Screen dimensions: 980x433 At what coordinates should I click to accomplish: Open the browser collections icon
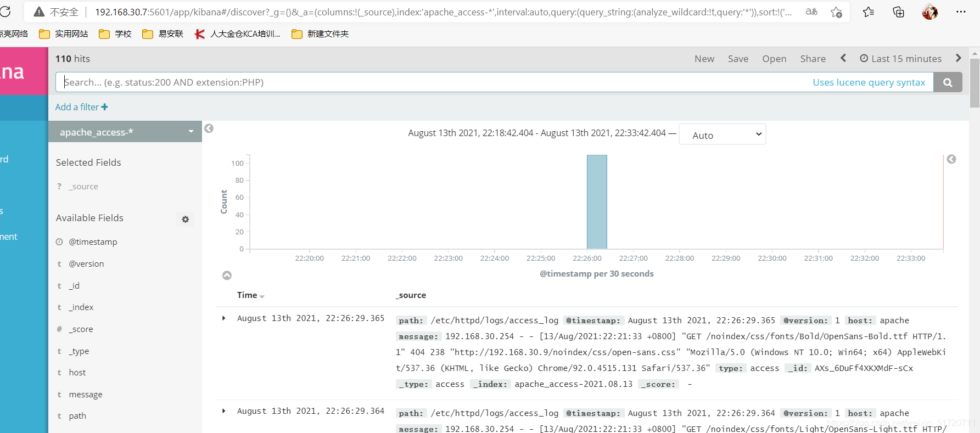click(899, 12)
